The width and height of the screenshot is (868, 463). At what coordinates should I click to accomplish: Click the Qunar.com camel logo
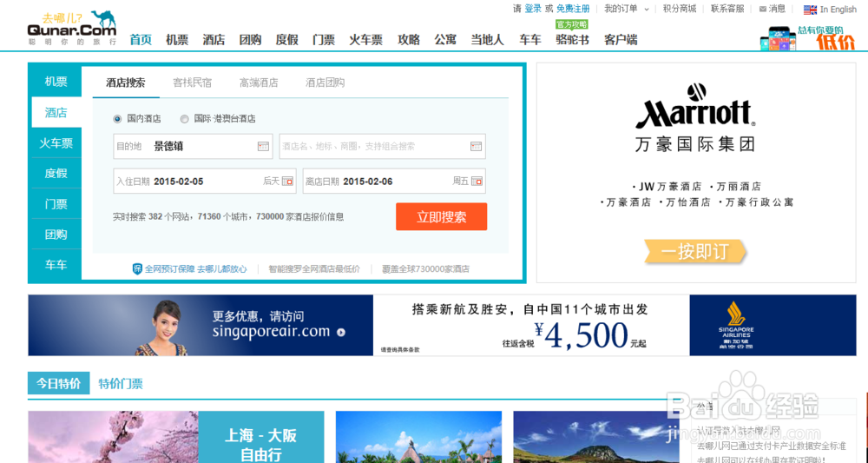point(72,28)
